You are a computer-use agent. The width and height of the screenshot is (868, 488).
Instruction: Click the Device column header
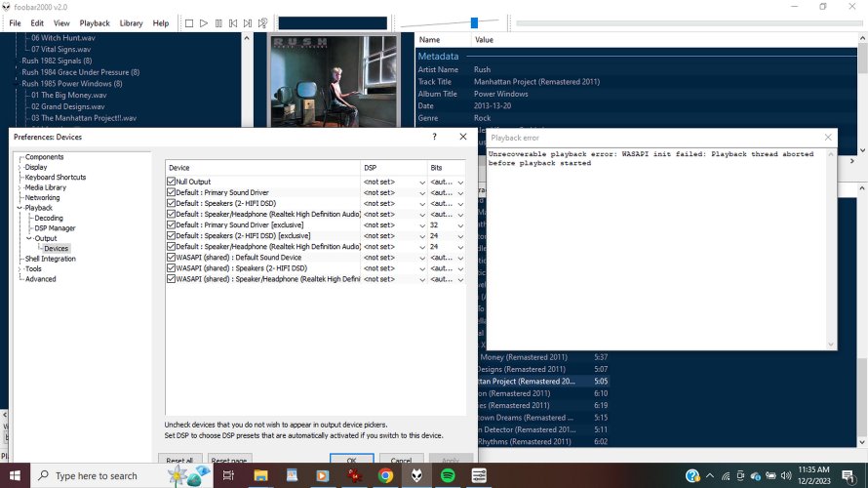tap(262, 167)
